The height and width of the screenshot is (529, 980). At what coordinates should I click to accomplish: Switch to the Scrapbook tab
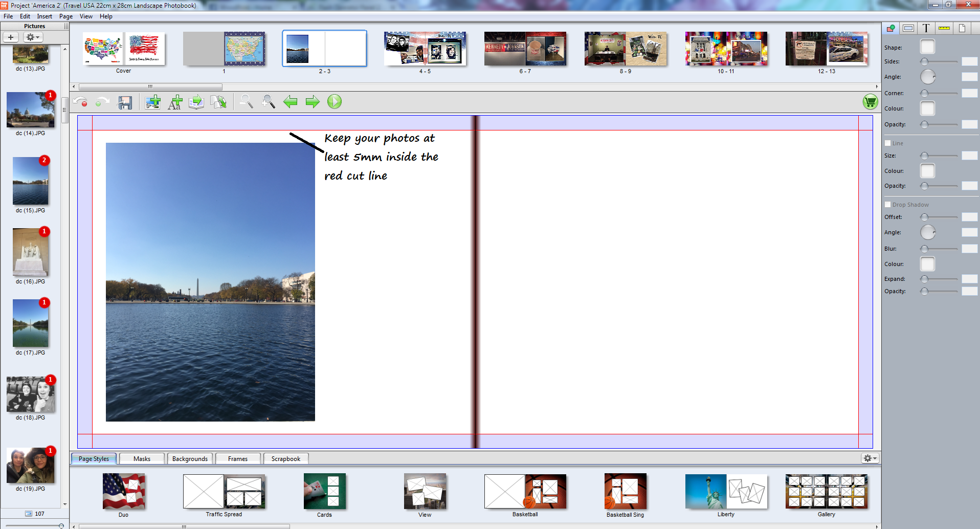(x=285, y=459)
